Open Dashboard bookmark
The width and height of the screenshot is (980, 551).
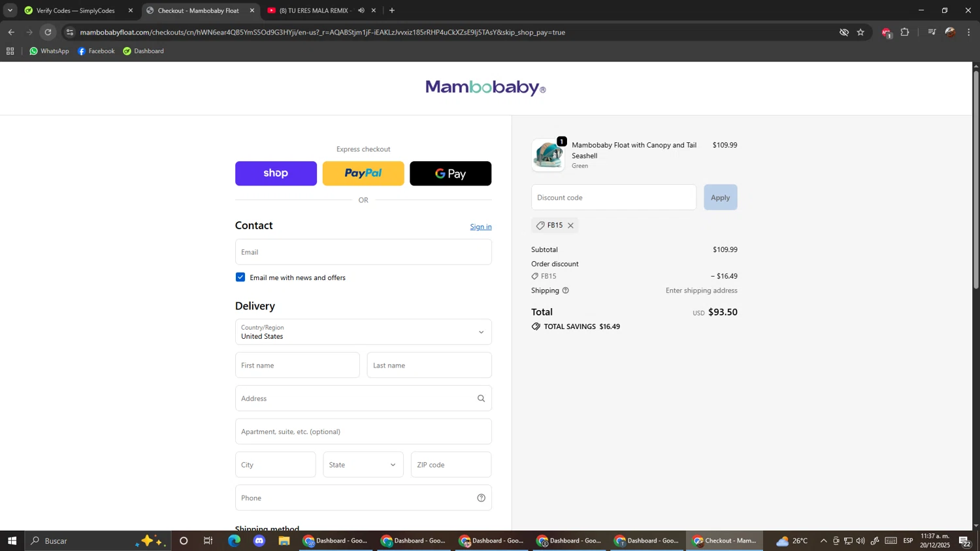(x=144, y=51)
